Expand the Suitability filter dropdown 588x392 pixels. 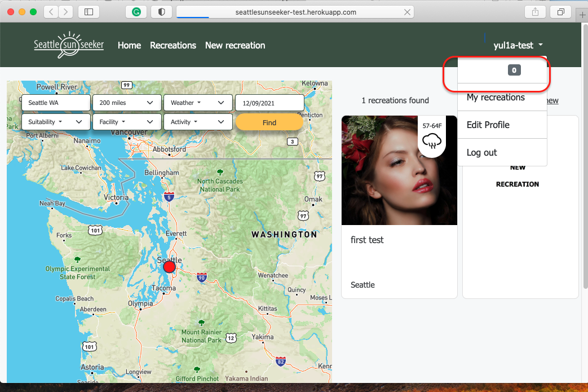[56, 121]
